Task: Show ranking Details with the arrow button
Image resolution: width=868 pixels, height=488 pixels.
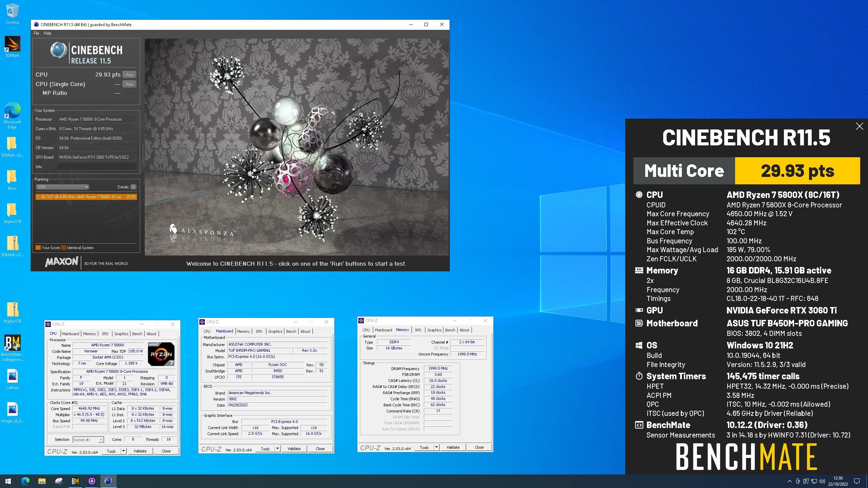Action: 134,187
